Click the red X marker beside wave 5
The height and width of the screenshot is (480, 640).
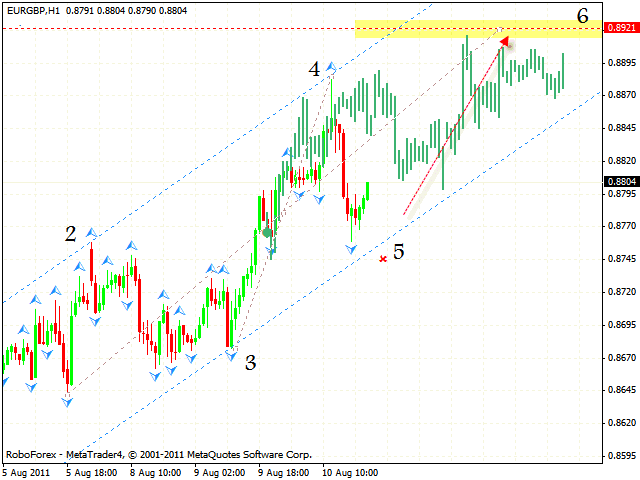tap(384, 258)
